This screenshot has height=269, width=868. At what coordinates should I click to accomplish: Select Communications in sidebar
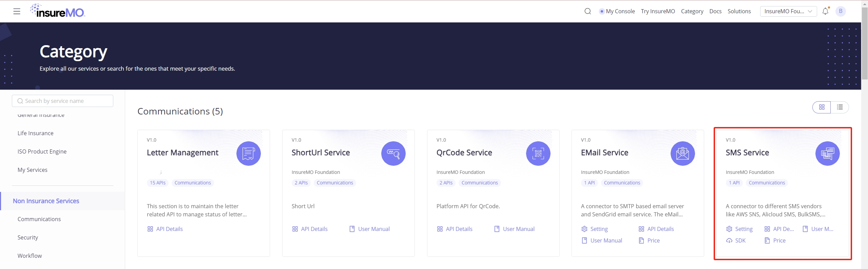39,219
